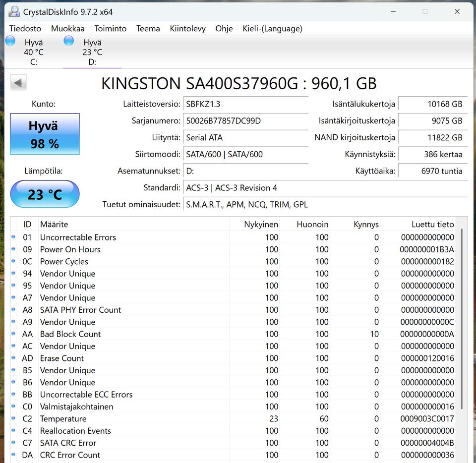Click status dot beside Power On Hours
Image resolution: width=476 pixels, height=463 pixels.
pos(13,249)
